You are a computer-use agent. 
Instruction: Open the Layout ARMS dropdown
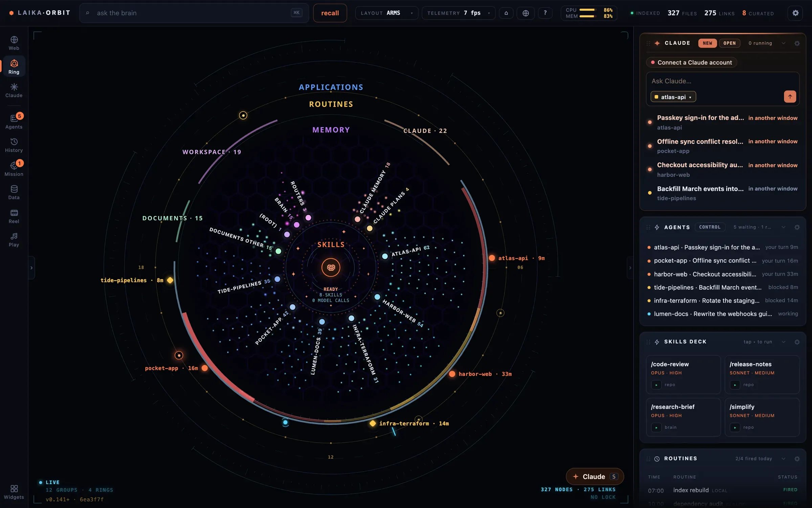[387, 13]
